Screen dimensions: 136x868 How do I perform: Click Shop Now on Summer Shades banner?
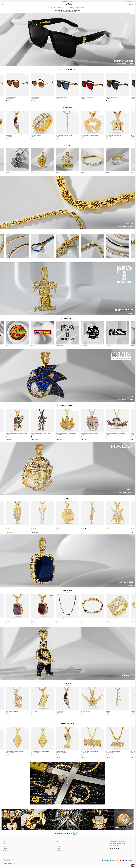pos(130,64)
